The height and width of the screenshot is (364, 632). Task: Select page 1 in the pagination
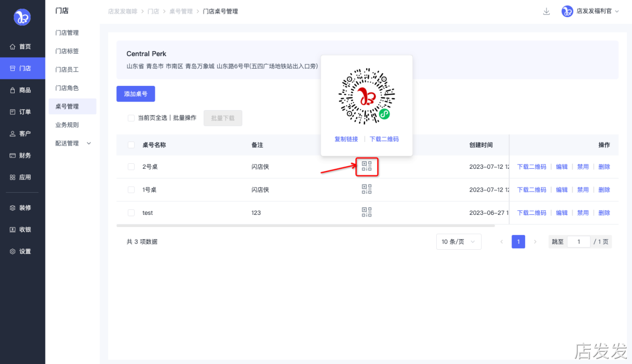click(518, 242)
